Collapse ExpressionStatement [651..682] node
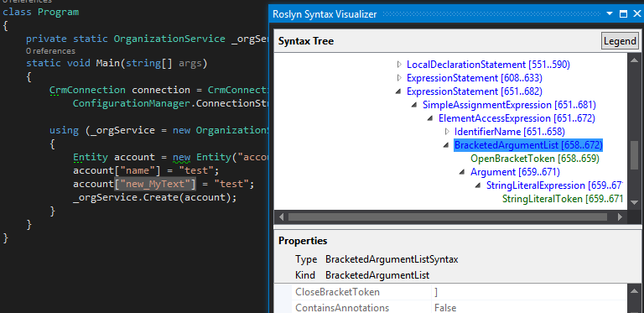 pos(399,91)
